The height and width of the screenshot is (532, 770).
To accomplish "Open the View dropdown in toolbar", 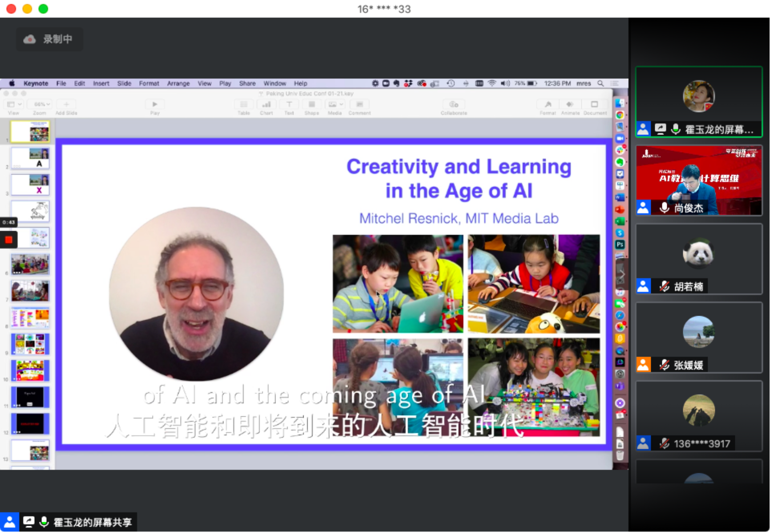I will (x=14, y=105).
